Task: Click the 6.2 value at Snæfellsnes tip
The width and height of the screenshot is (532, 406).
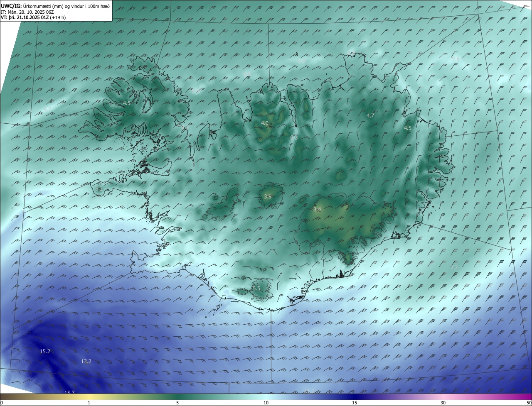Action: [x=99, y=189]
